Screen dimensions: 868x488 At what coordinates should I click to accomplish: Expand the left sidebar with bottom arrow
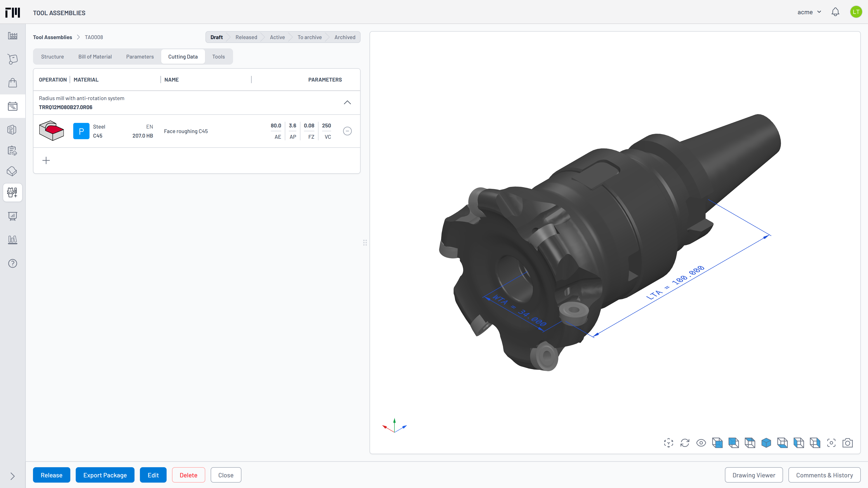click(12, 476)
